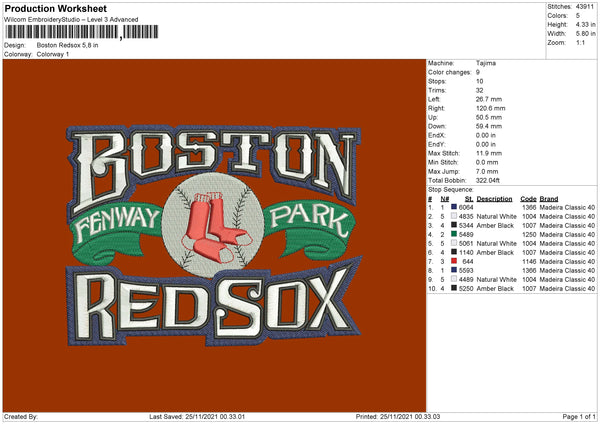
Task: Click the 'Colorway 1' value
Action: pyautogui.click(x=53, y=54)
